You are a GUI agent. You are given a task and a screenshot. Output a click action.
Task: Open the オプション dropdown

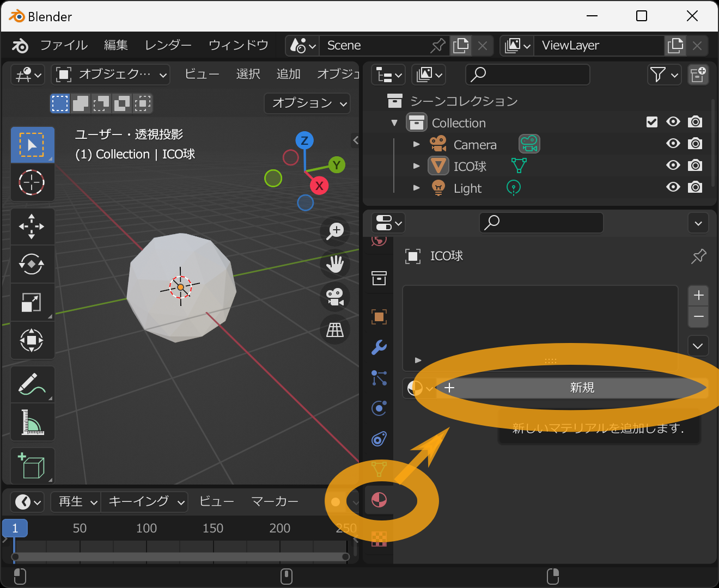(x=308, y=103)
